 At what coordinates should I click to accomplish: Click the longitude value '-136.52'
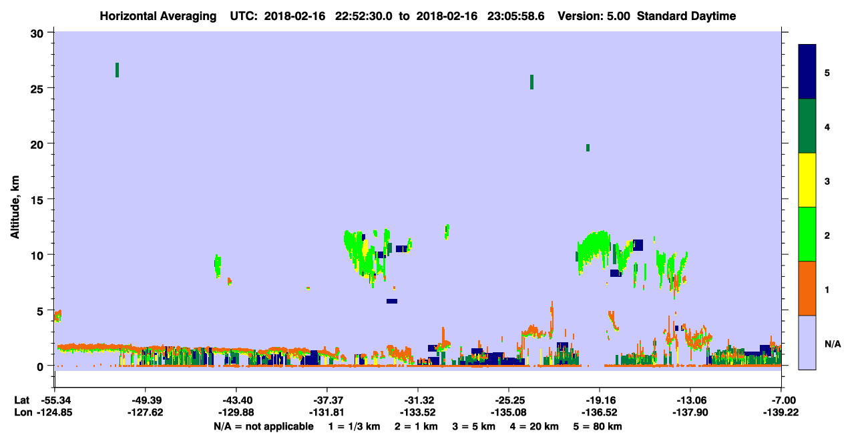pyautogui.click(x=599, y=412)
